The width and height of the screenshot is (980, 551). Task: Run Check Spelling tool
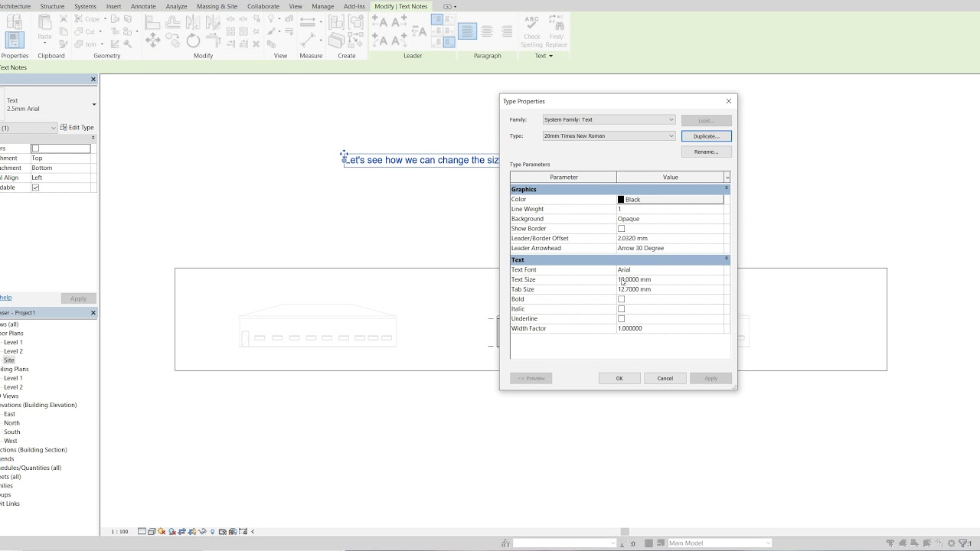pos(531,31)
